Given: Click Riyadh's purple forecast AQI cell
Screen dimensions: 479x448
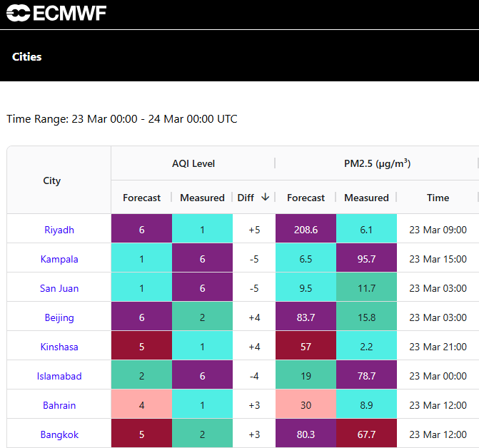Looking at the screenshot, I should pyautogui.click(x=141, y=230).
